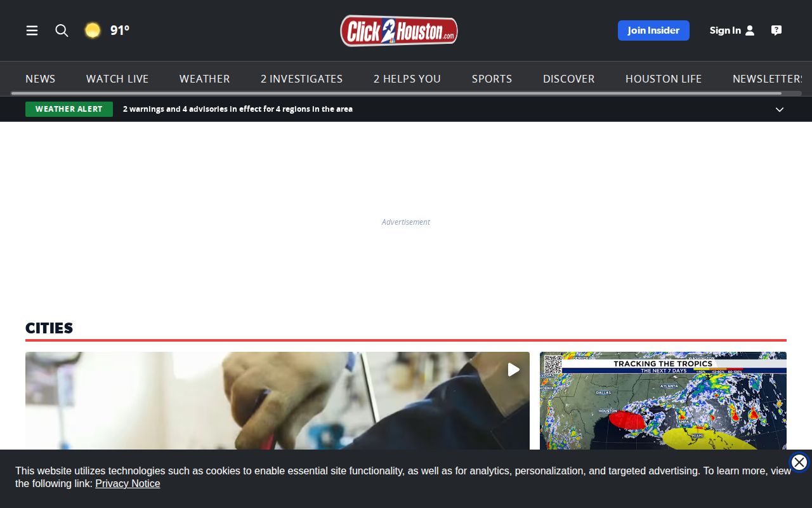The width and height of the screenshot is (812, 508).
Task: Select 2 Investigates in navigation
Action: click(x=301, y=79)
